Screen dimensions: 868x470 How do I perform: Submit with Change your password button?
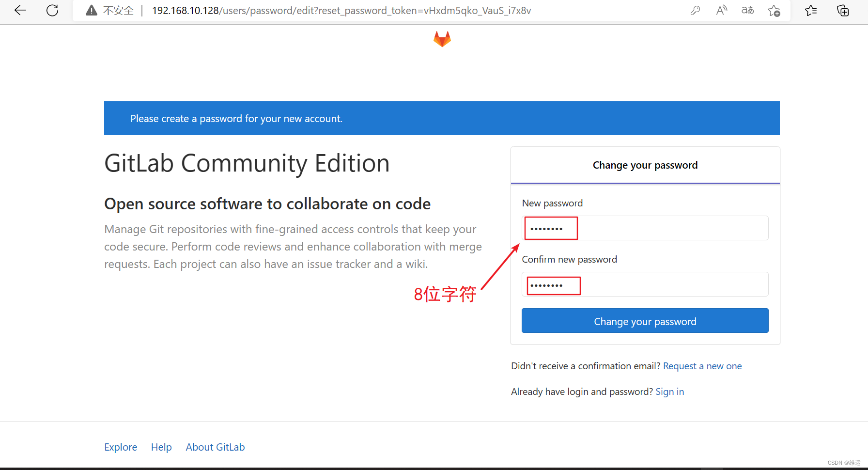(x=645, y=321)
